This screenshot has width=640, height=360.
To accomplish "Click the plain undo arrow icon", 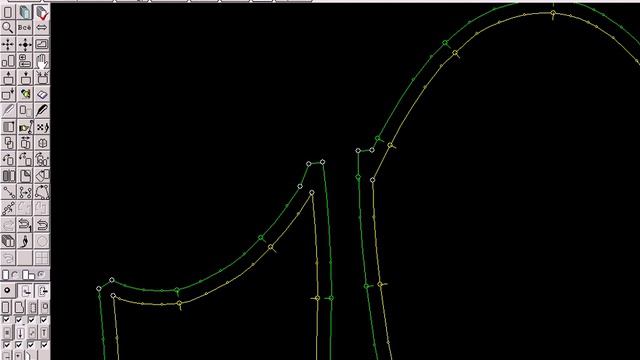I will point(42,225).
